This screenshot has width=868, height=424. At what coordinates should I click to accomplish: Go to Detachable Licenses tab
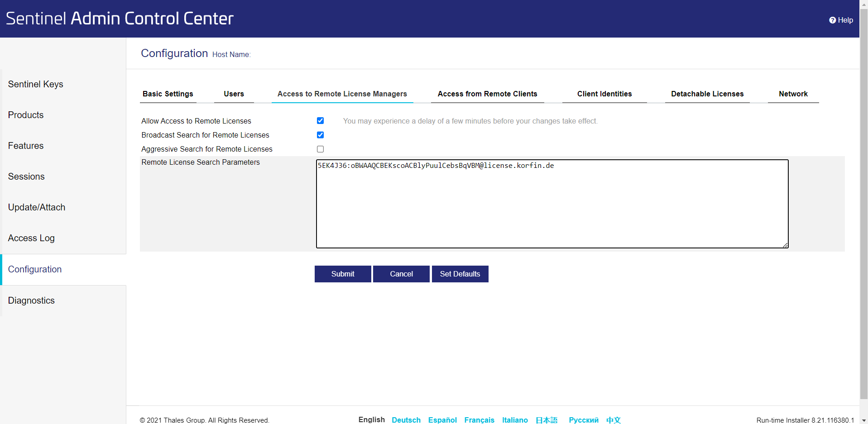click(707, 94)
